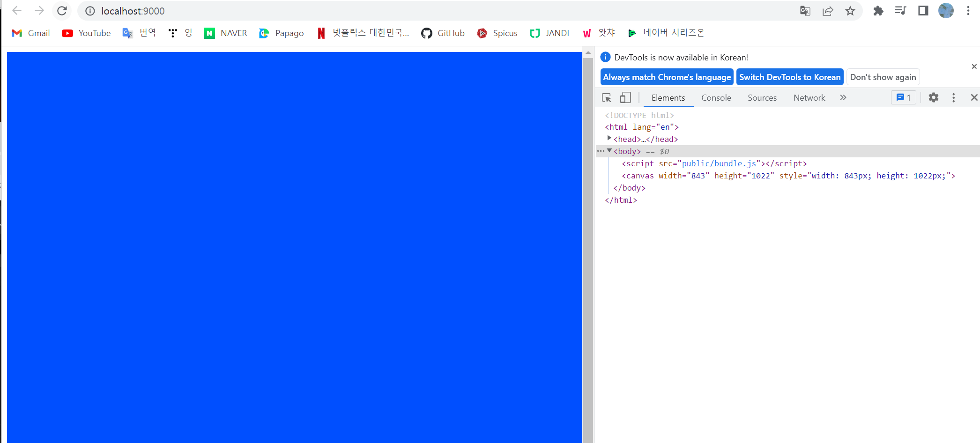Click Switch DevTools to Korean button
This screenshot has width=980, height=443.
pyautogui.click(x=790, y=77)
